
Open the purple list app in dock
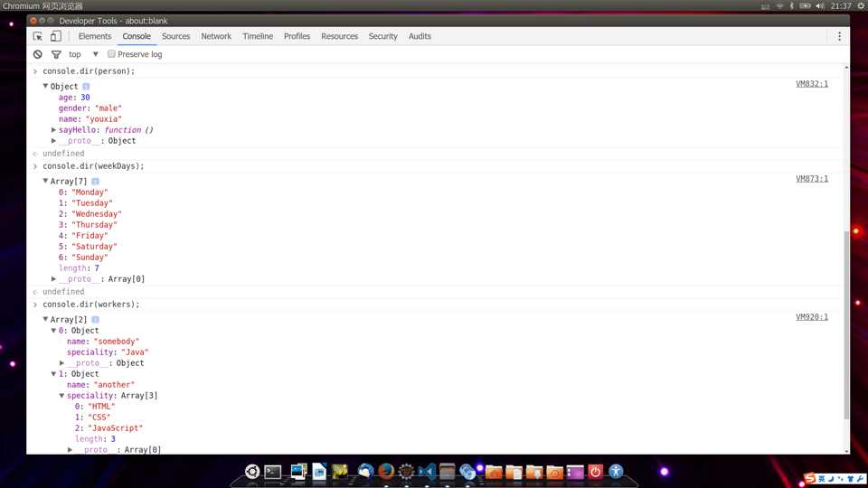pos(575,472)
